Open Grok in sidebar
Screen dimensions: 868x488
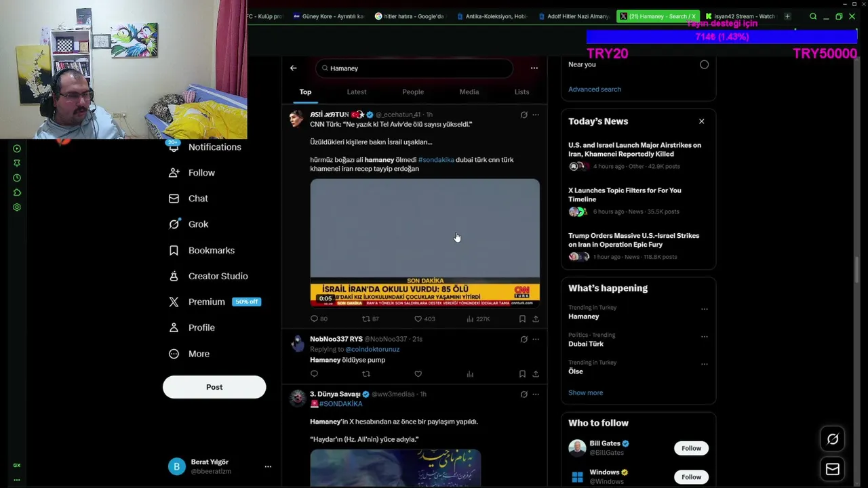click(x=189, y=224)
